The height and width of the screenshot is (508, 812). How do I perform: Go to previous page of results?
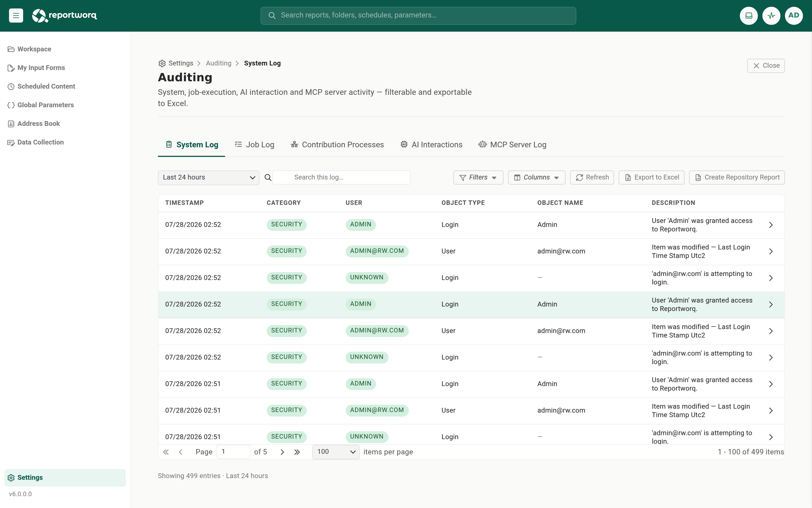[x=180, y=452]
